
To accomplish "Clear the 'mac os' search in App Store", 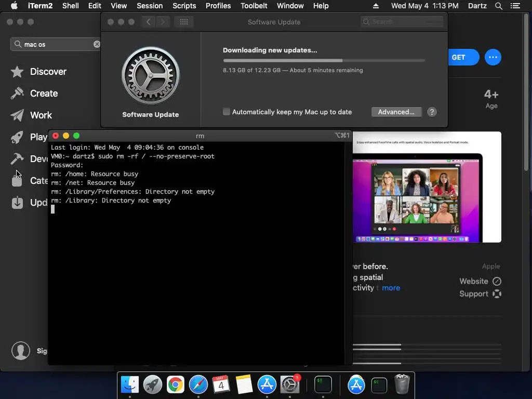I will (x=97, y=44).
